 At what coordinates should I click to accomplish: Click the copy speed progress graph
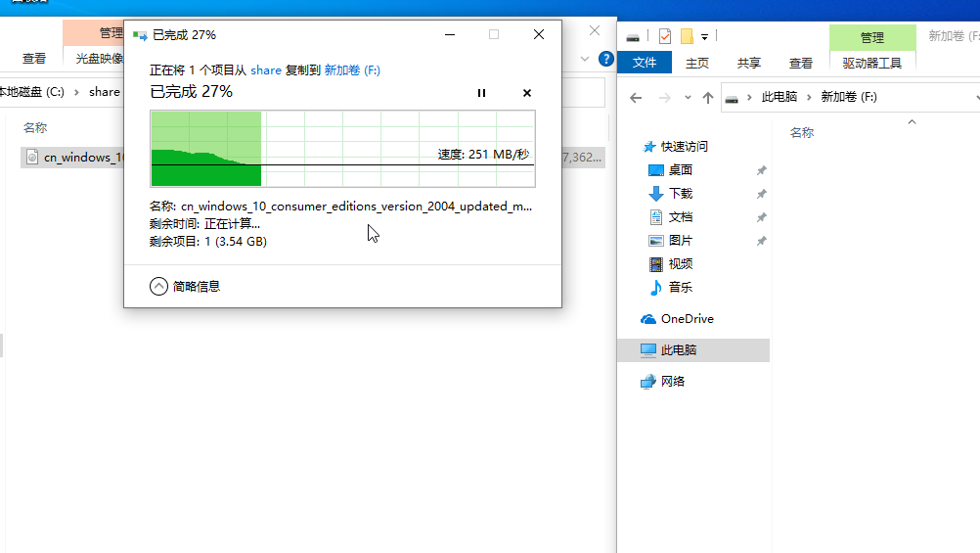pyautogui.click(x=342, y=148)
